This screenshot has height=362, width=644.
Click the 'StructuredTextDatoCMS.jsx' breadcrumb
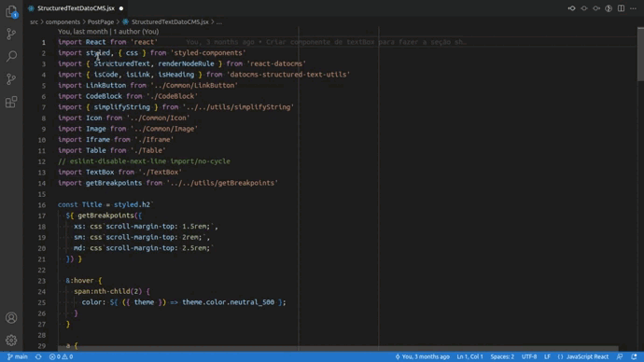tap(170, 21)
